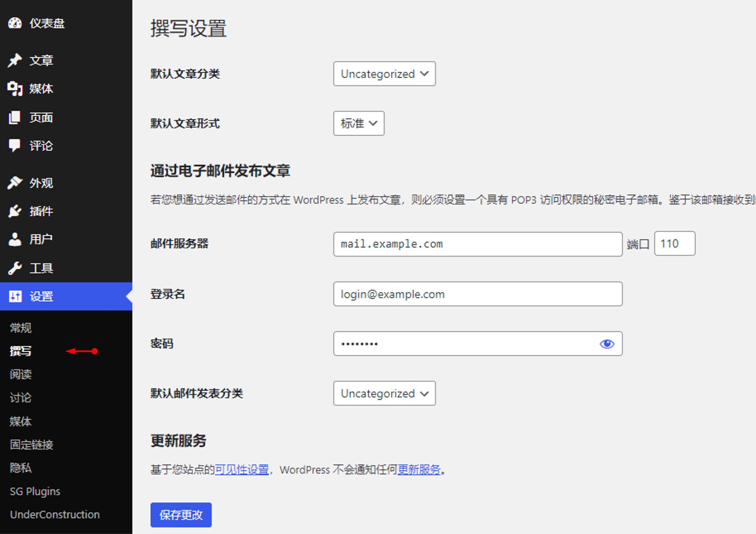The image size is (756, 534).
Task: Open the 常规 settings submenu item
Action: click(21, 328)
